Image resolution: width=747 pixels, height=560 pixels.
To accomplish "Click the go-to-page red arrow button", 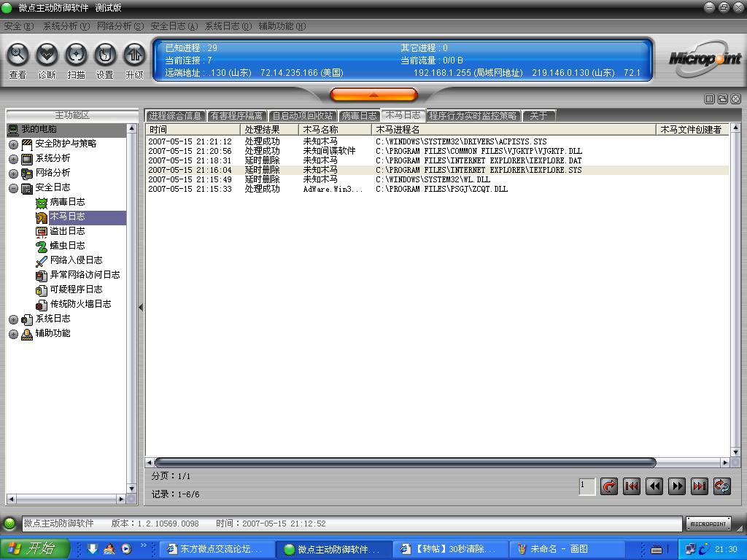I will pyautogui.click(x=609, y=486).
